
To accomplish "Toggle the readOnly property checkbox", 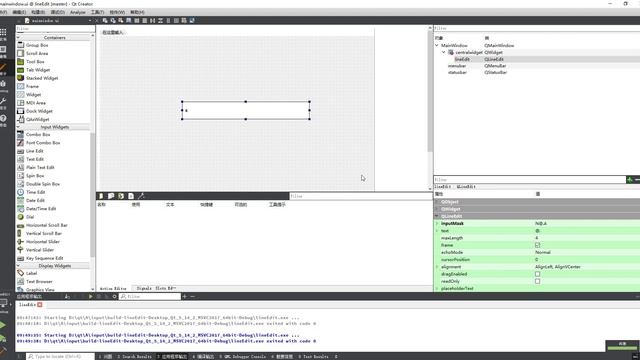I will tap(538, 281).
